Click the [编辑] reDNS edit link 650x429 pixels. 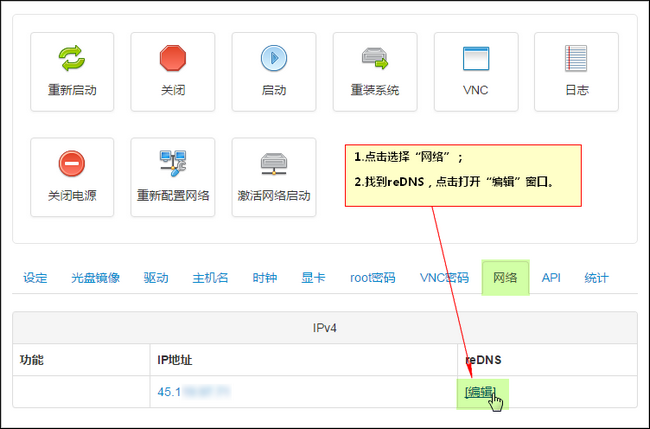(480, 392)
